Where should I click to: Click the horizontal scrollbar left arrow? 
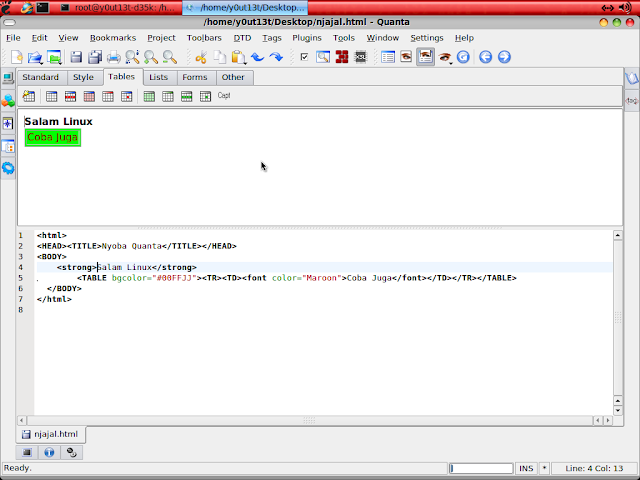[22, 420]
